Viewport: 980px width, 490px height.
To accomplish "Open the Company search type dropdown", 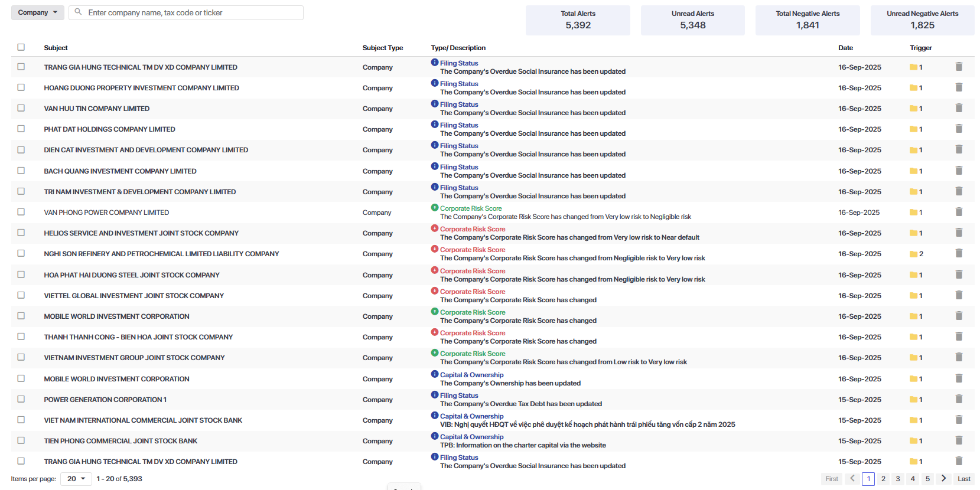I will 37,12.
